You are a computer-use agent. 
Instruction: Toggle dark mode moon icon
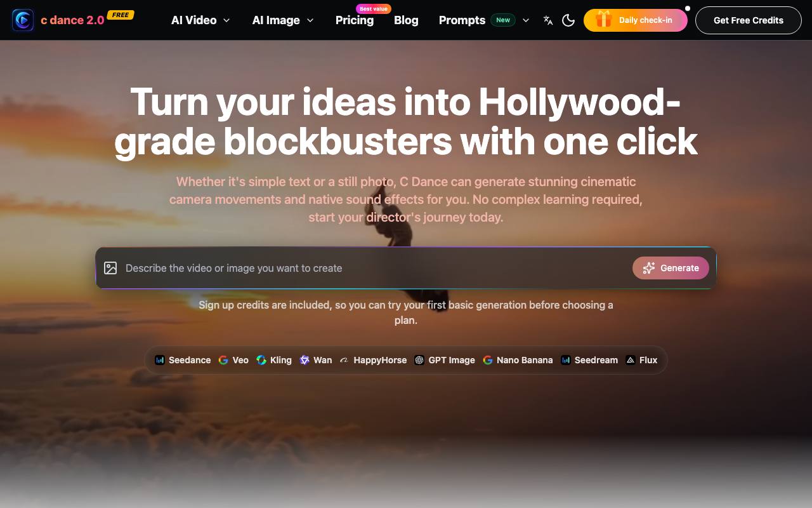[x=568, y=20]
